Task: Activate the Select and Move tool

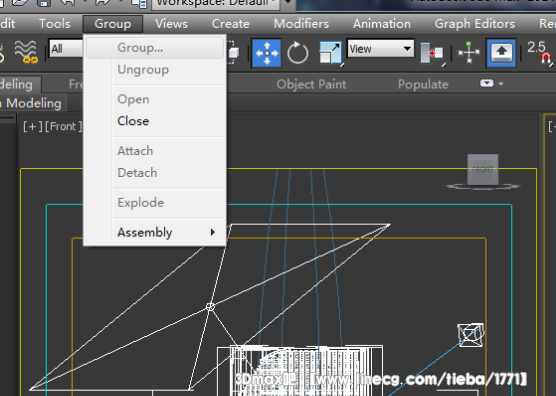Action: point(266,53)
